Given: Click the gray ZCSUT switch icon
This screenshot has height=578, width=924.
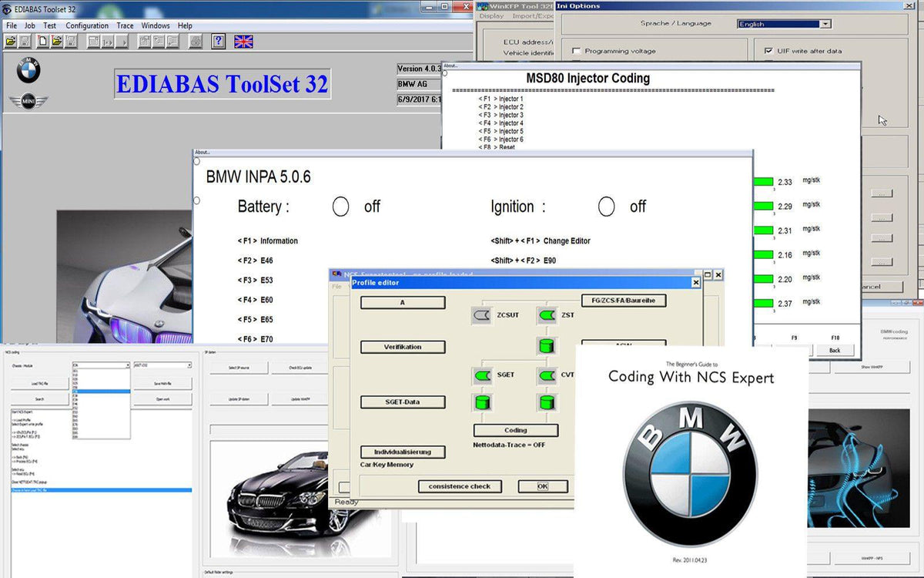Looking at the screenshot, I should click(x=481, y=315).
